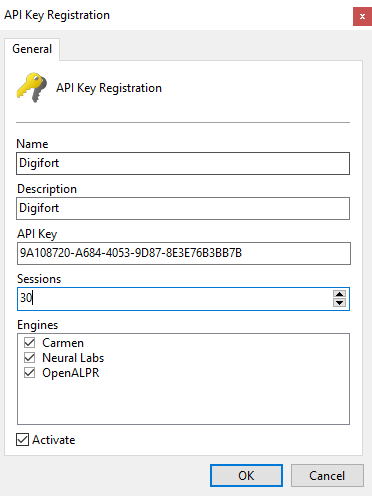Dismiss the dialog with Cancel
The width and height of the screenshot is (372, 496).
pyautogui.click(x=327, y=476)
